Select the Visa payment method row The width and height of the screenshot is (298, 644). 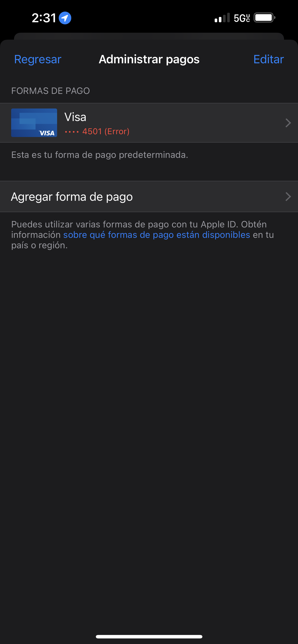pyautogui.click(x=149, y=123)
